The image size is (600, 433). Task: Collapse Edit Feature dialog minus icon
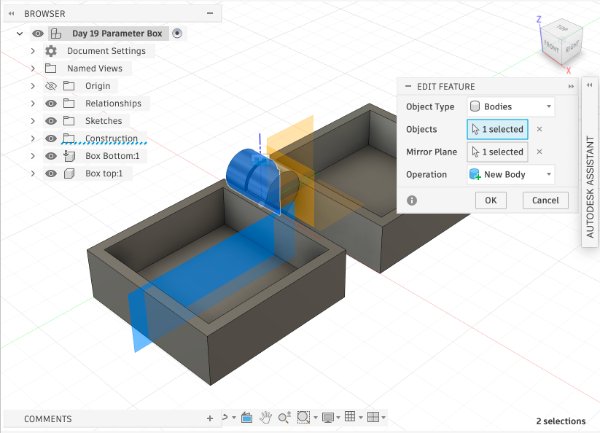tap(408, 86)
